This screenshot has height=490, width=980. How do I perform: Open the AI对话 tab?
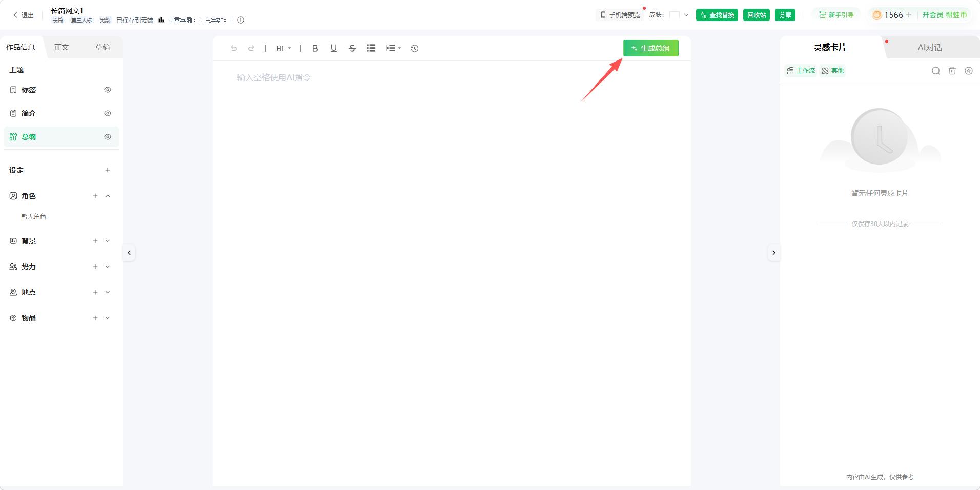930,47
